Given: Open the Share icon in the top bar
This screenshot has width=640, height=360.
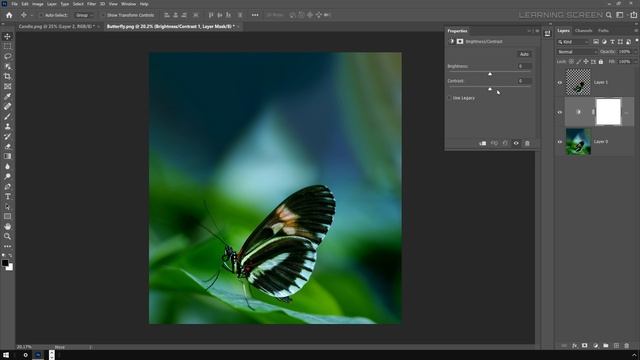Looking at the screenshot, I should pos(633,15).
